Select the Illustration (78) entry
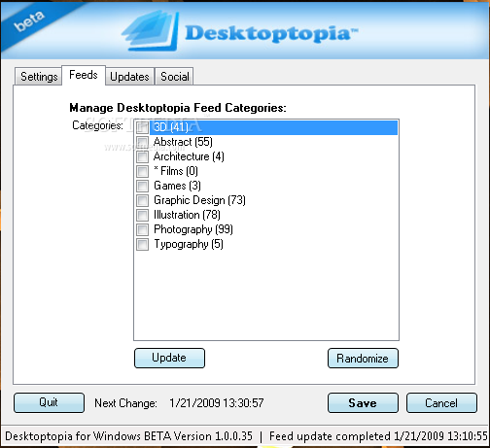 (187, 215)
